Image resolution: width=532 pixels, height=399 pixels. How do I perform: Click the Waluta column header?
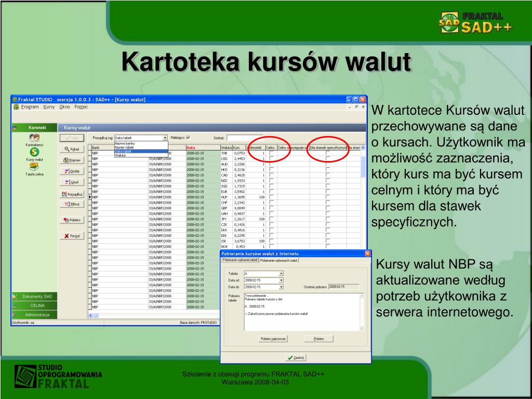tap(226, 148)
